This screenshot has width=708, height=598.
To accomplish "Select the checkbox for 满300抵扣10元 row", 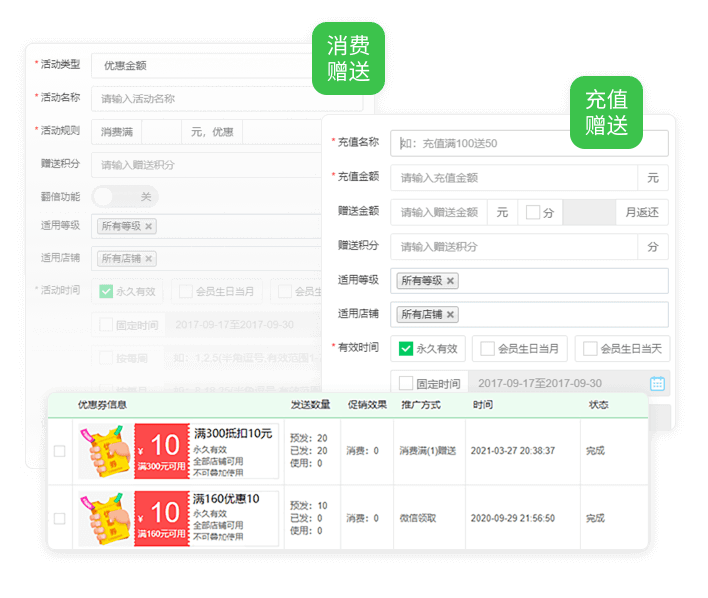I will point(60,451).
